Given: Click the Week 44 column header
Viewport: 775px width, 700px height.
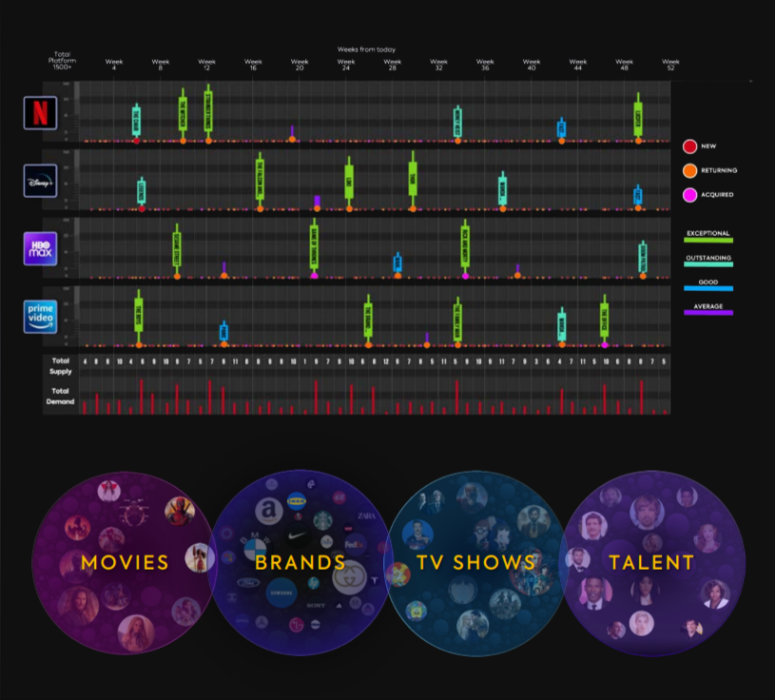Looking at the screenshot, I should tap(578, 65).
